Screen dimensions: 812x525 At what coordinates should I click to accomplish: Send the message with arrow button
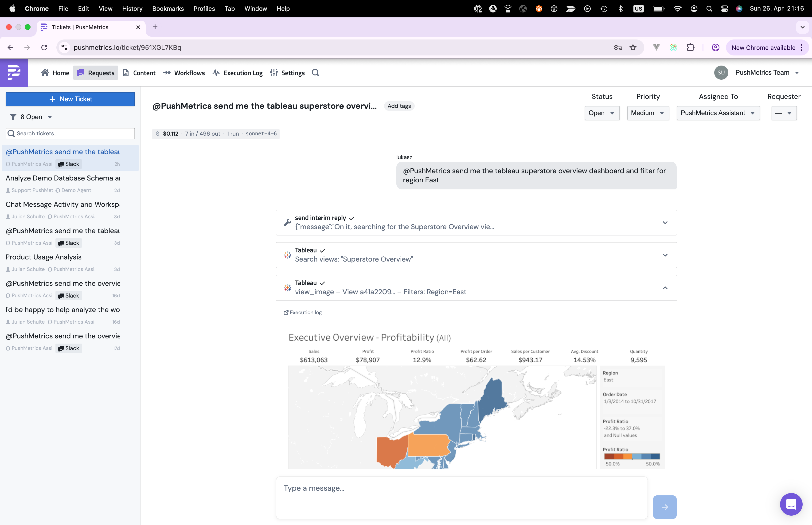point(664,507)
